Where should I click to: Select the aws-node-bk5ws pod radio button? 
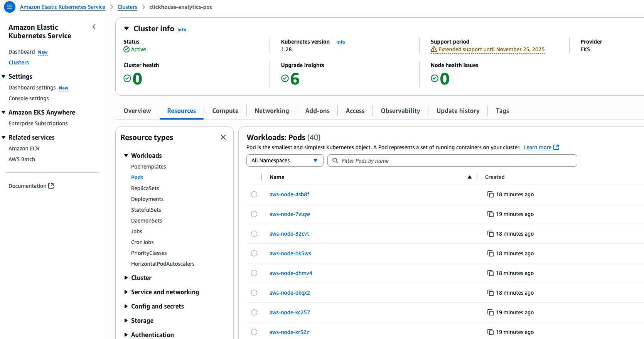[x=254, y=253]
